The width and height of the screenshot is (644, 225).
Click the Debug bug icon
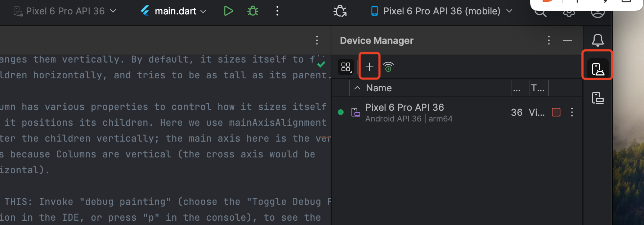click(x=253, y=11)
